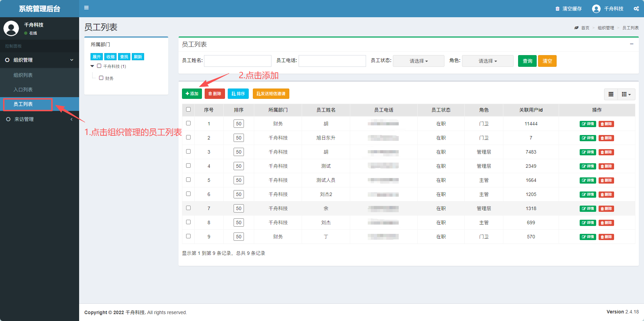Open the 员工状态 dropdown
This screenshot has width=644, height=321.
(x=418, y=61)
